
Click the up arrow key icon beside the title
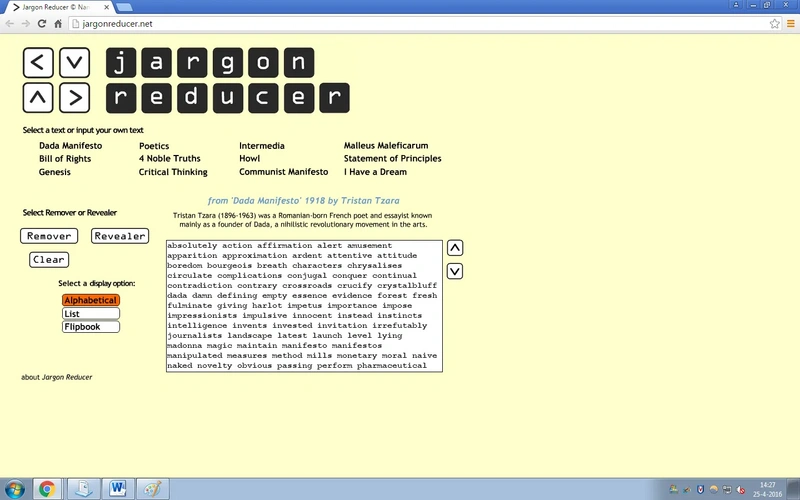click(38, 97)
